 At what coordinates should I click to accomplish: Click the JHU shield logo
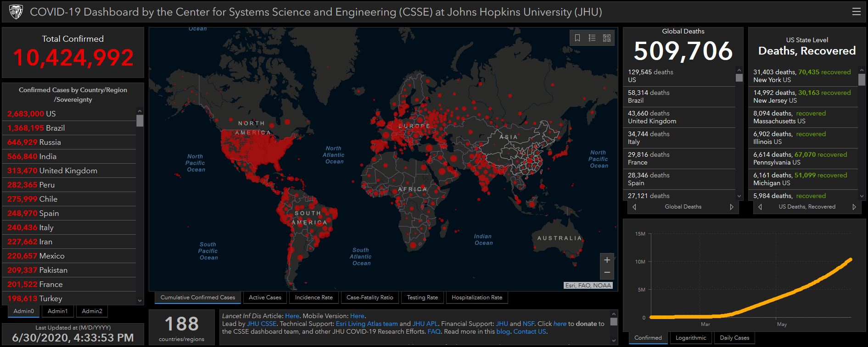pos(16,12)
